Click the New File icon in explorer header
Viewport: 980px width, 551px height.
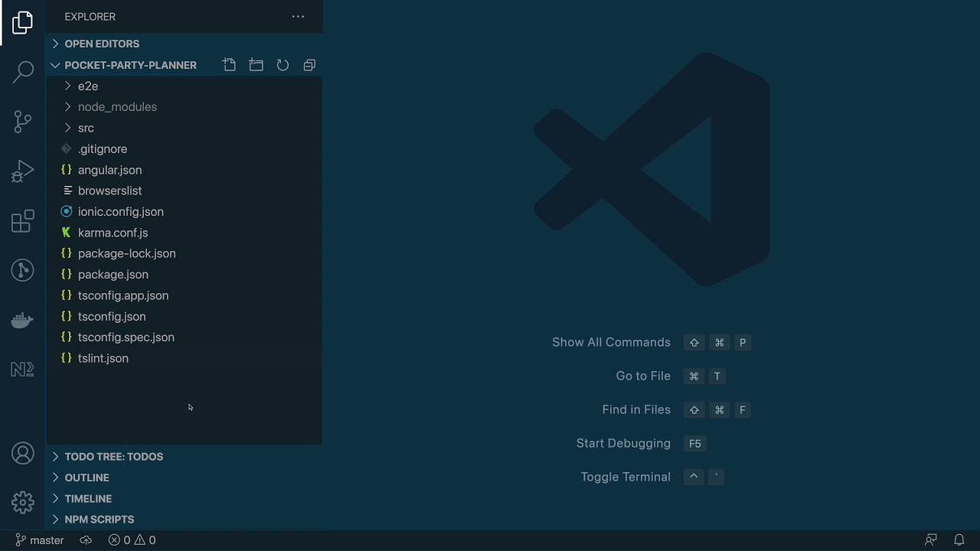[x=229, y=65]
